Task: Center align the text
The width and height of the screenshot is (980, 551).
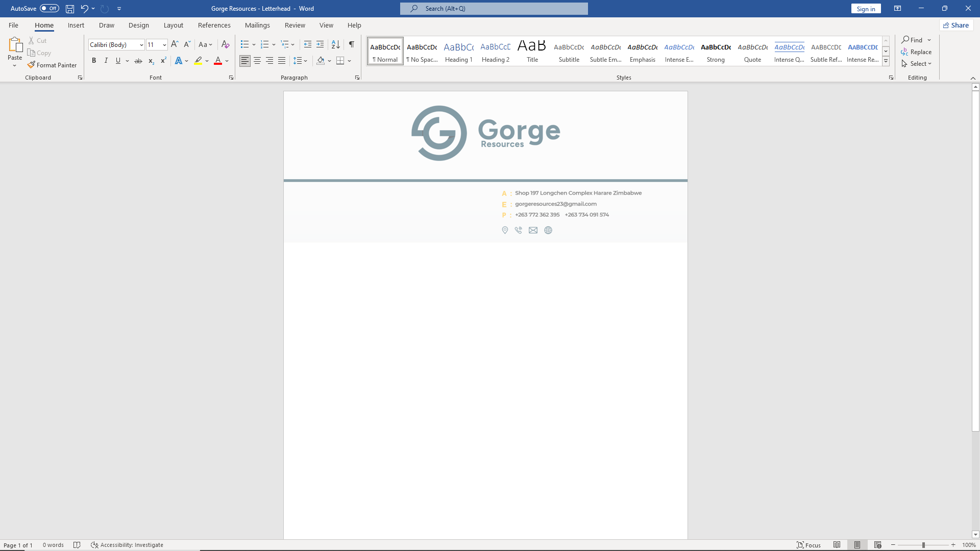Action: pos(257,61)
